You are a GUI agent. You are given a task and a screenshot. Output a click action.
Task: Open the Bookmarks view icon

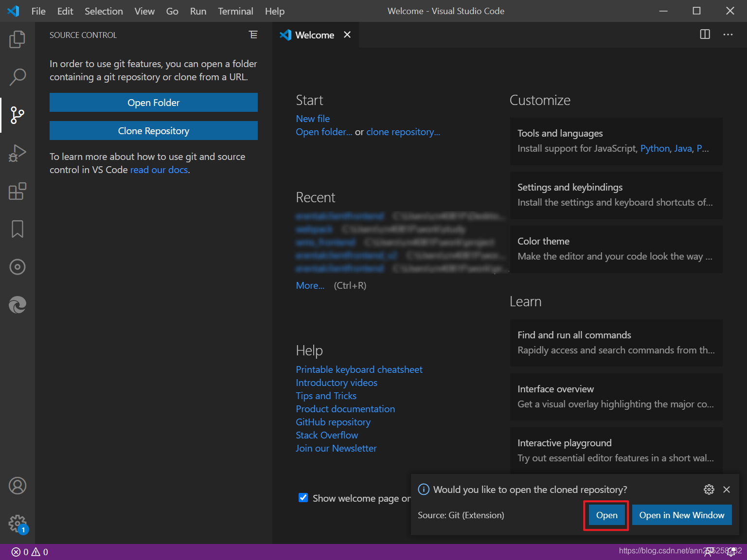18,229
